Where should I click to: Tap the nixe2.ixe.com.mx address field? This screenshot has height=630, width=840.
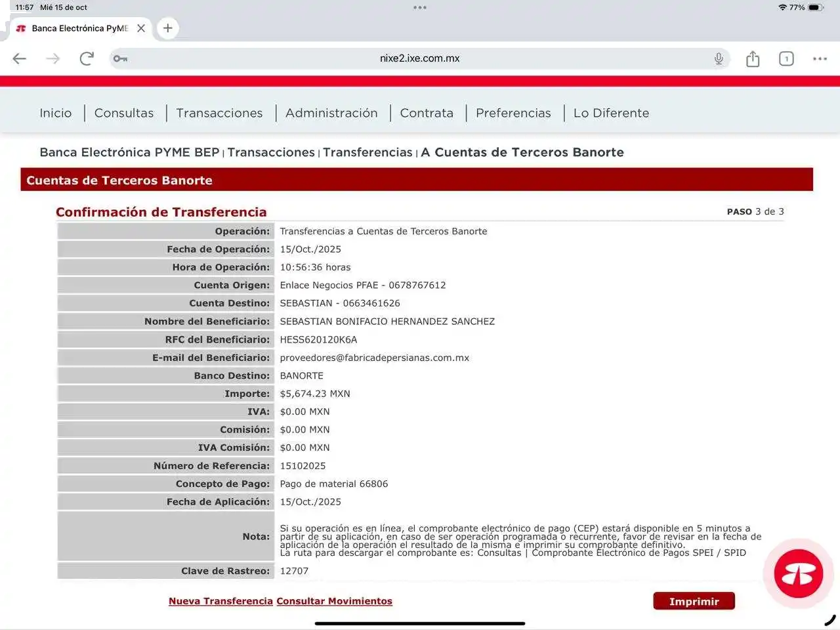pos(420,58)
